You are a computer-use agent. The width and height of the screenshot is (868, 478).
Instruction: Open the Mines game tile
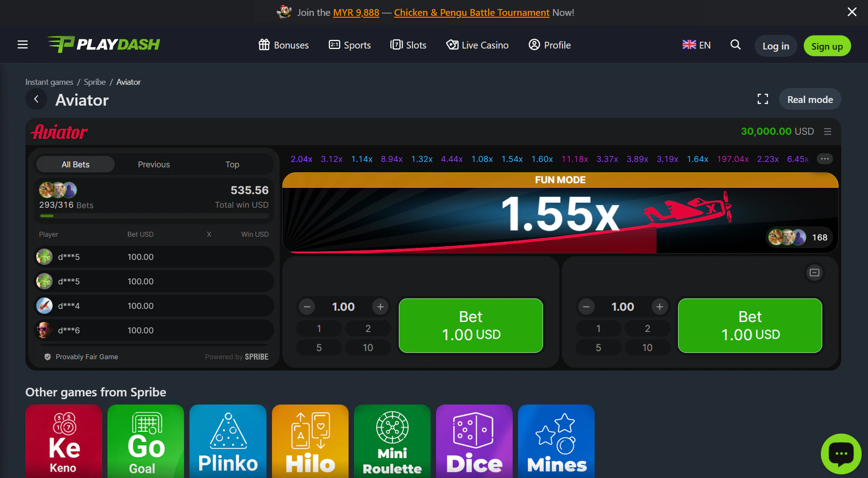tap(557, 441)
